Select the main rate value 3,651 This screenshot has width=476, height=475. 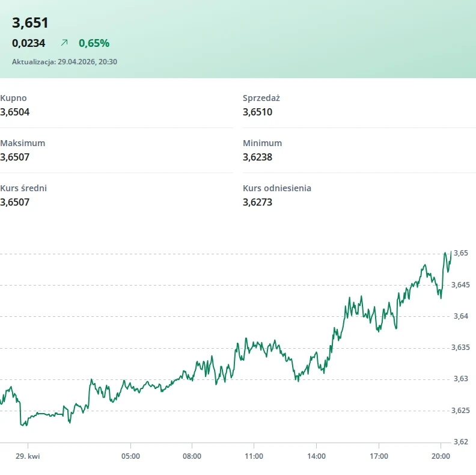pos(30,23)
